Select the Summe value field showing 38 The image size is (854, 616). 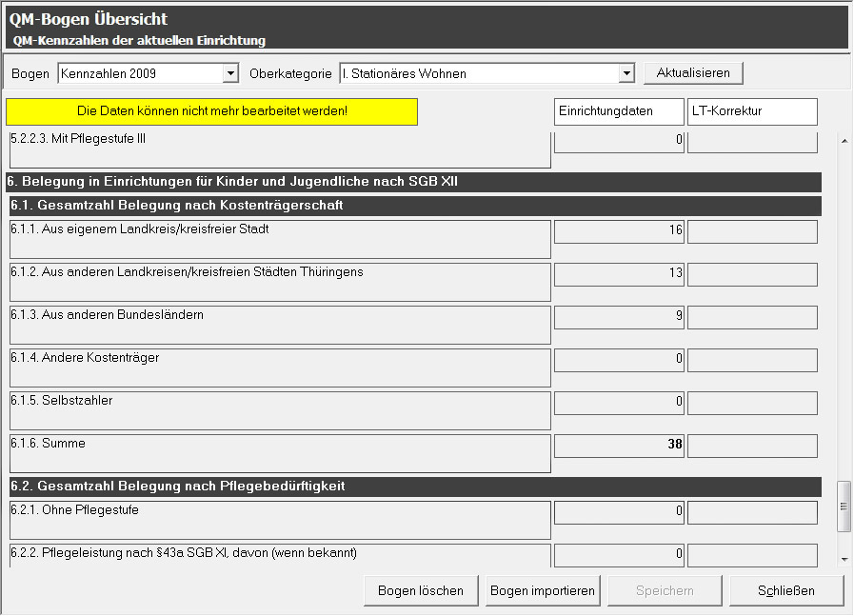click(619, 446)
